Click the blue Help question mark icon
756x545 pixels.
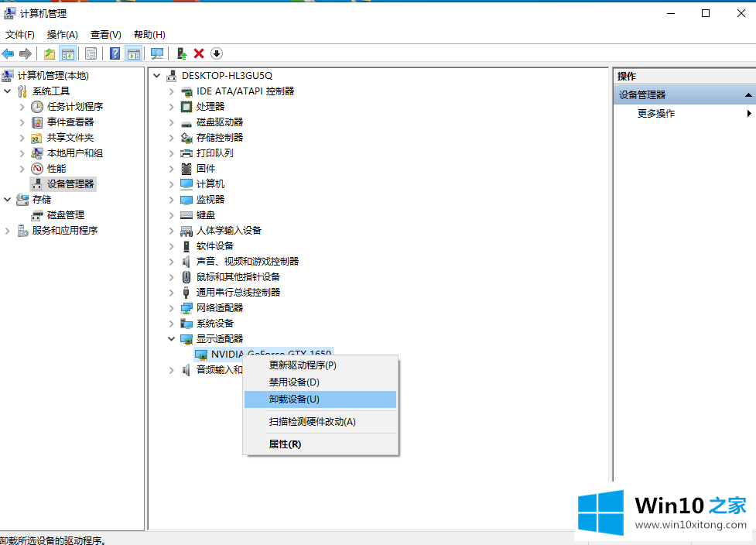point(115,53)
